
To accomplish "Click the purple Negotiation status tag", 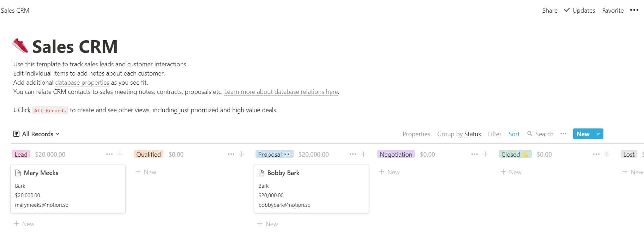I will [x=396, y=154].
